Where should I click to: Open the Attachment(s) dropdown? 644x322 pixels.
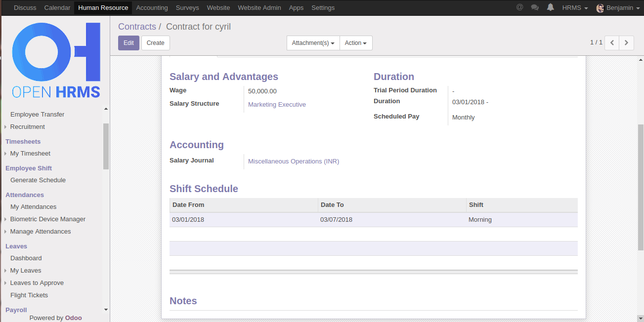[313, 43]
